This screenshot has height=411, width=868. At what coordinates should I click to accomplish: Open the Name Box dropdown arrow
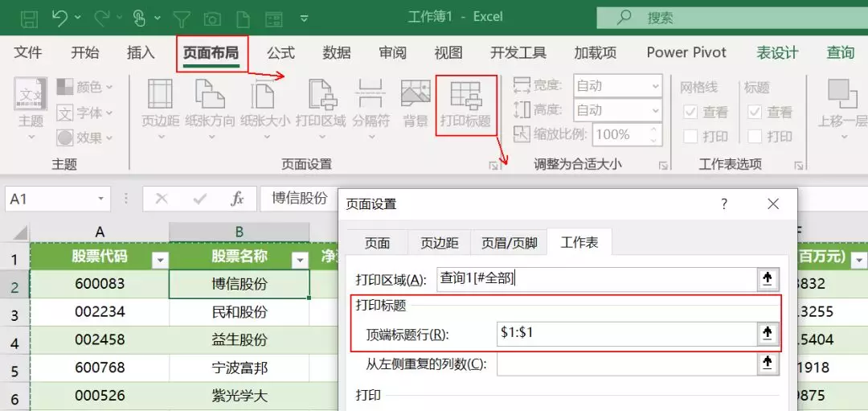[101, 199]
